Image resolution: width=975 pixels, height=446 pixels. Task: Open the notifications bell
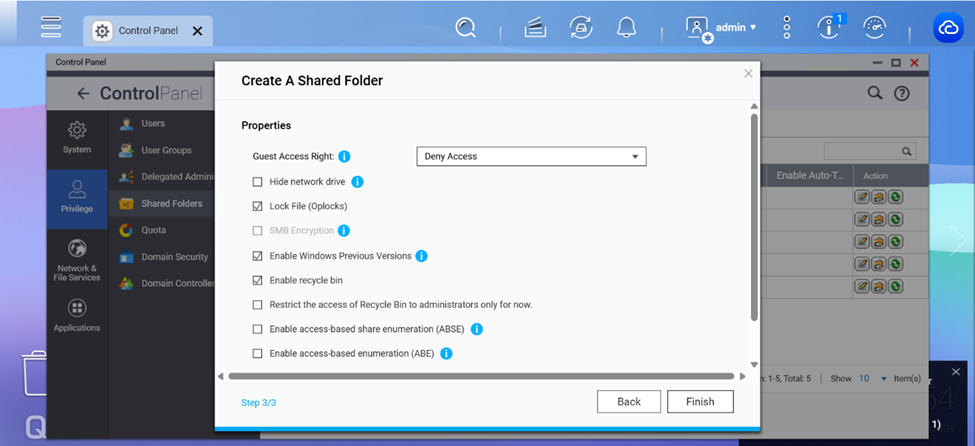[627, 28]
